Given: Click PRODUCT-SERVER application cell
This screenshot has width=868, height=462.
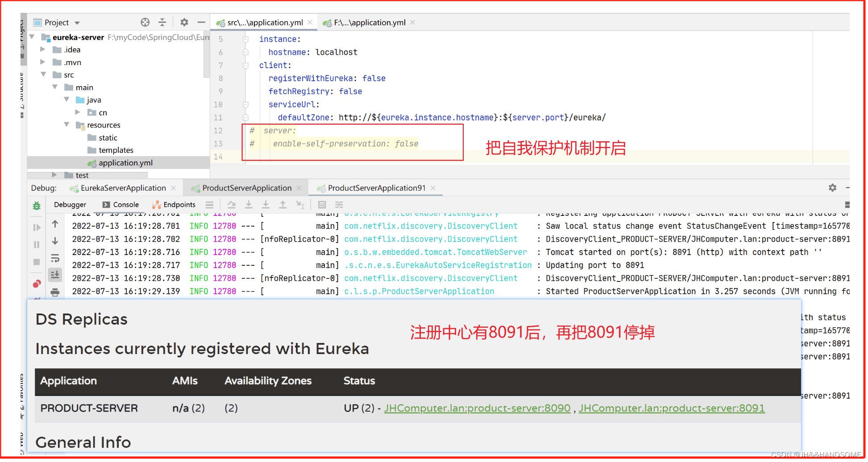Looking at the screenshot, I should tap(89, 408).
